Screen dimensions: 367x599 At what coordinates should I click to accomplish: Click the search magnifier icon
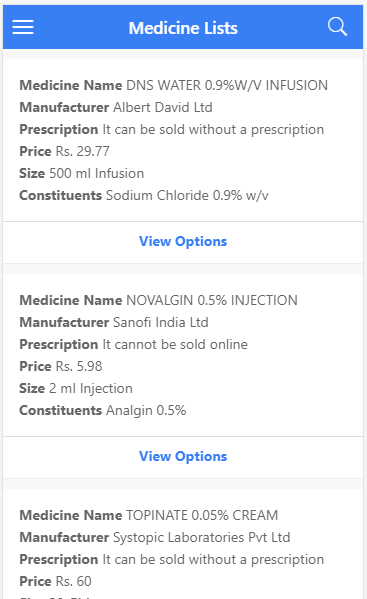[337, 27]
